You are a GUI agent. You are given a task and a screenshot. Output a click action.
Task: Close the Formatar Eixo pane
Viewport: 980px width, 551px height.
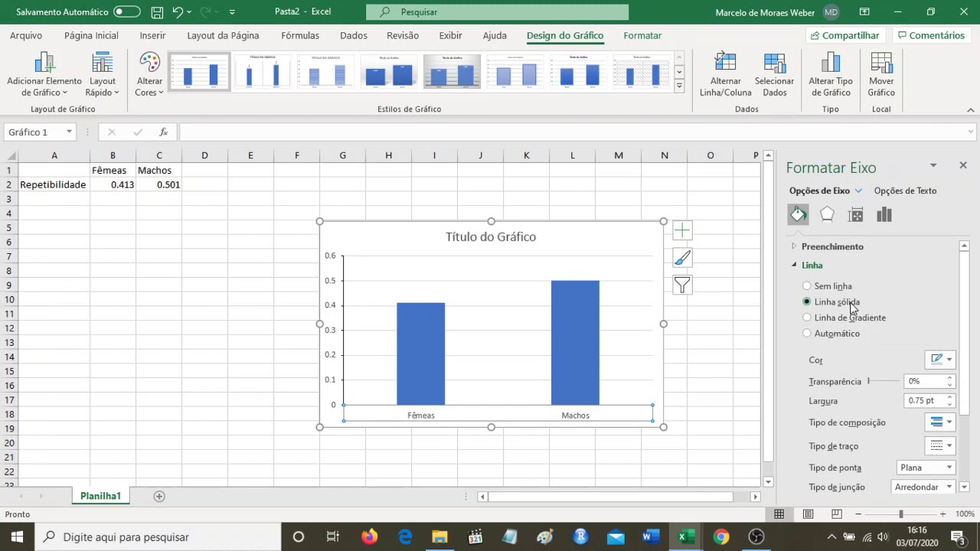[x=963, y=165]
